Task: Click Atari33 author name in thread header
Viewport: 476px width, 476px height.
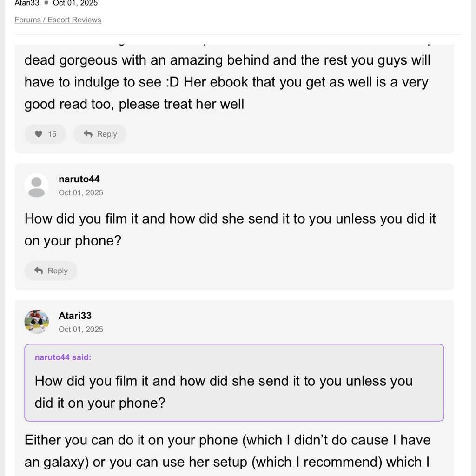Action: point(27,3)
